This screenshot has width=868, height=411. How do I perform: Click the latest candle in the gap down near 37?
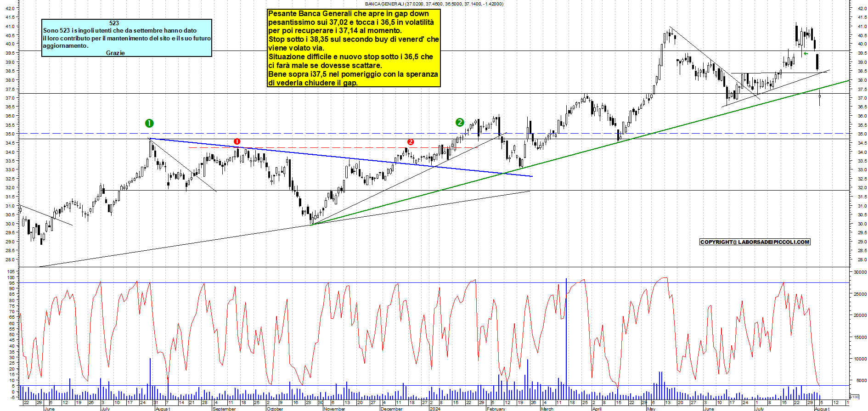pos(820,98)
